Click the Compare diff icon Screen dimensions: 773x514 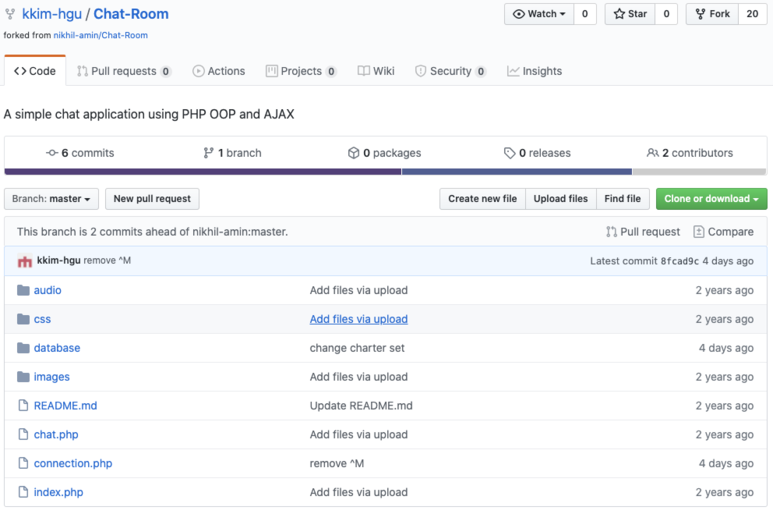699,232
